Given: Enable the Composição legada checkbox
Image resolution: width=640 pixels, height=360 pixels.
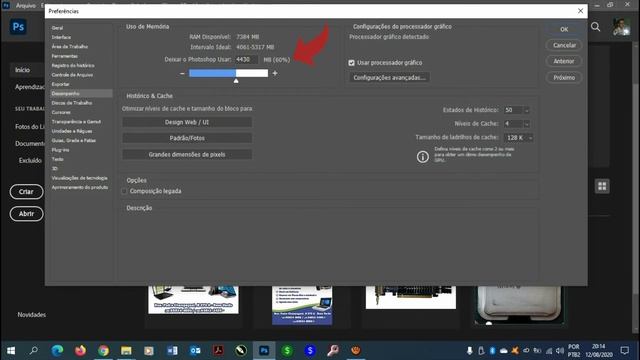Looking at the screenshot, I should coord(124,191).
